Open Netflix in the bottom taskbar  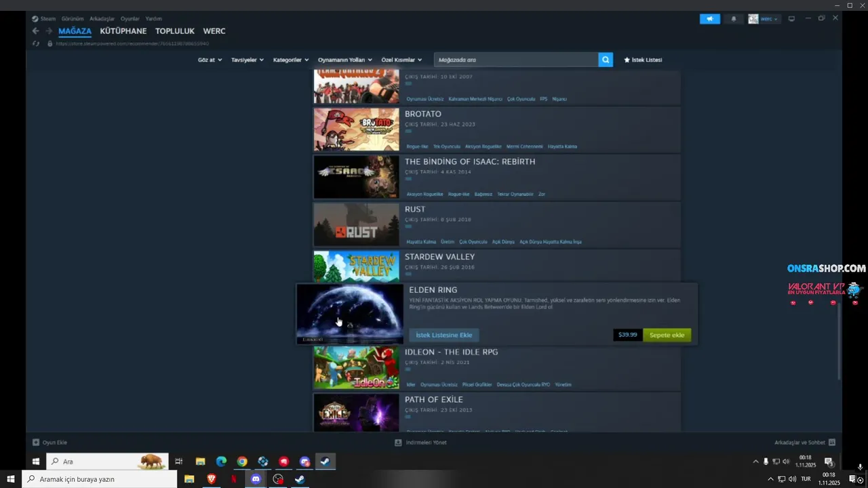(233, 479)
